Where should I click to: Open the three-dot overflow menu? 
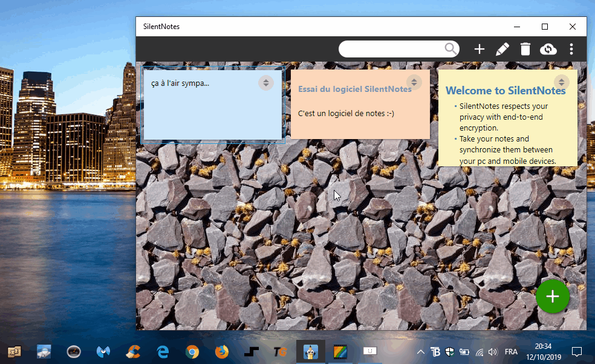pyautogui.click(x=571, y=49)
